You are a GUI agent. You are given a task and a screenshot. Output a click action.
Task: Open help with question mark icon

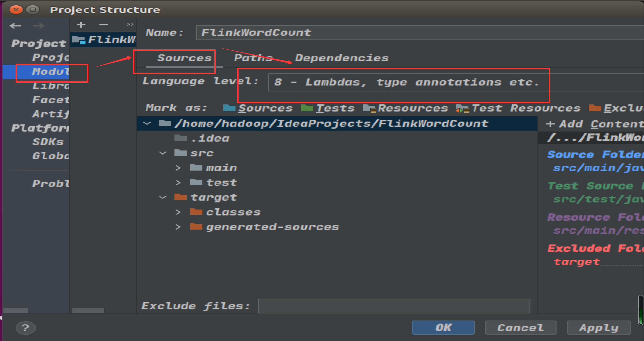pyautogui.click(x=25, y=328)
